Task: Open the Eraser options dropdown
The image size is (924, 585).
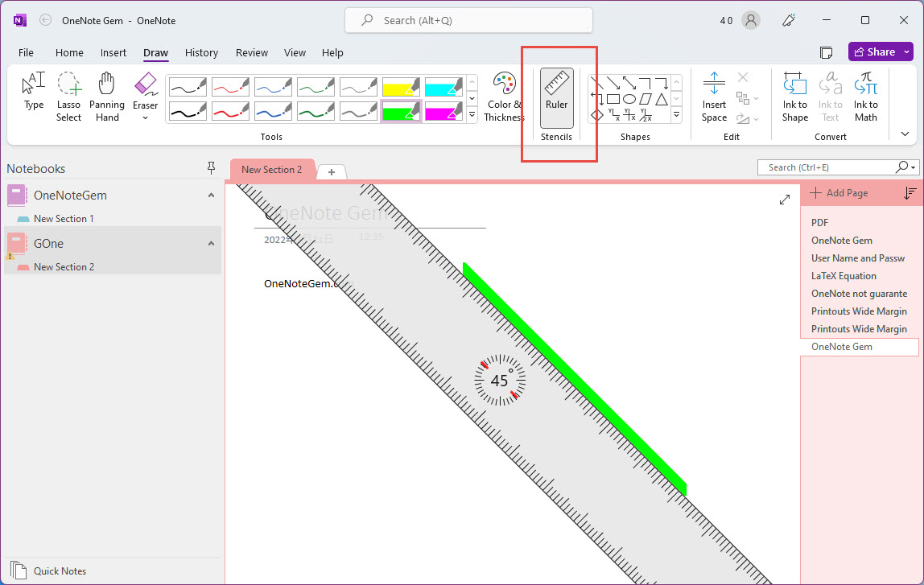Action: (x=146, y=118)
